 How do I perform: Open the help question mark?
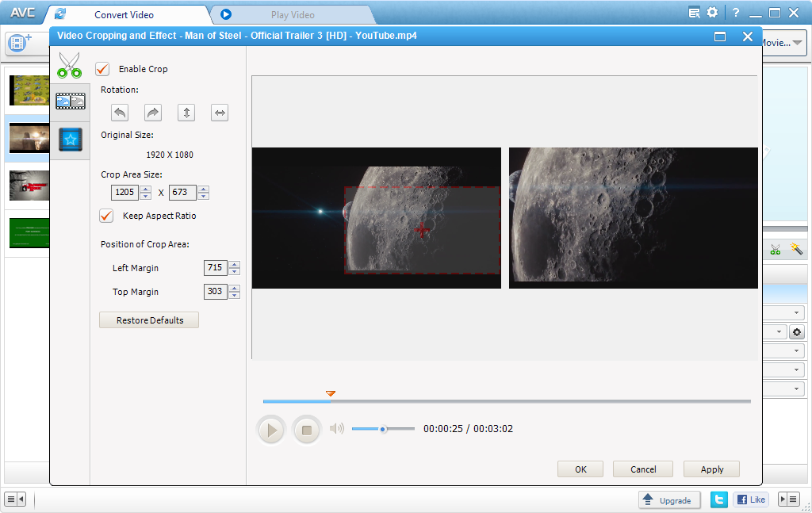click(x=736, y=13)
